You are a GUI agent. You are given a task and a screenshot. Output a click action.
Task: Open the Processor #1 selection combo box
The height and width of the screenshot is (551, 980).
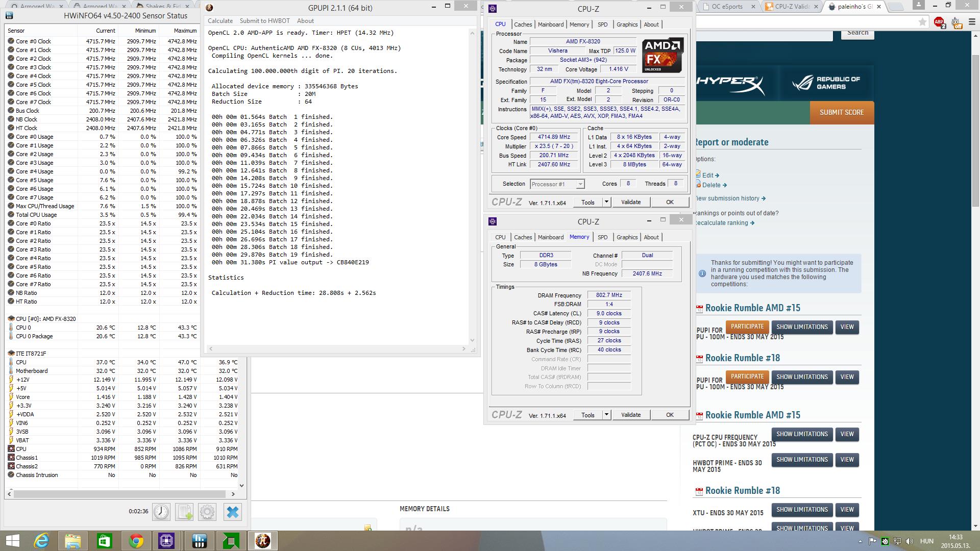pos(557,184)
